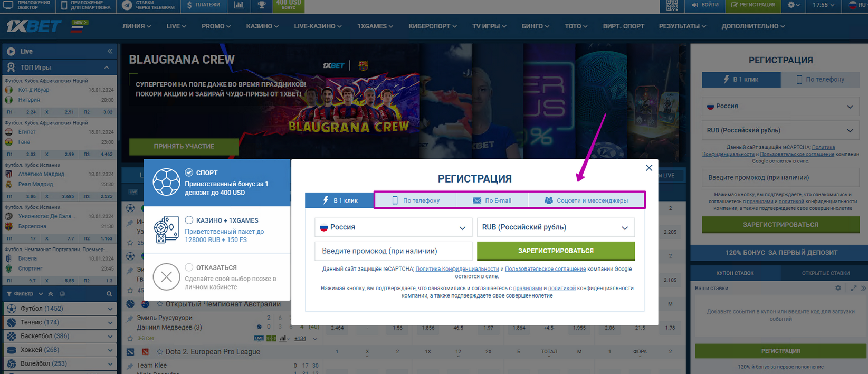The height and width of the screenshot is (374, 868).
Task: Select the Отказаться bonus radio option
Action: pyautogui.click(x=189, y=267)
